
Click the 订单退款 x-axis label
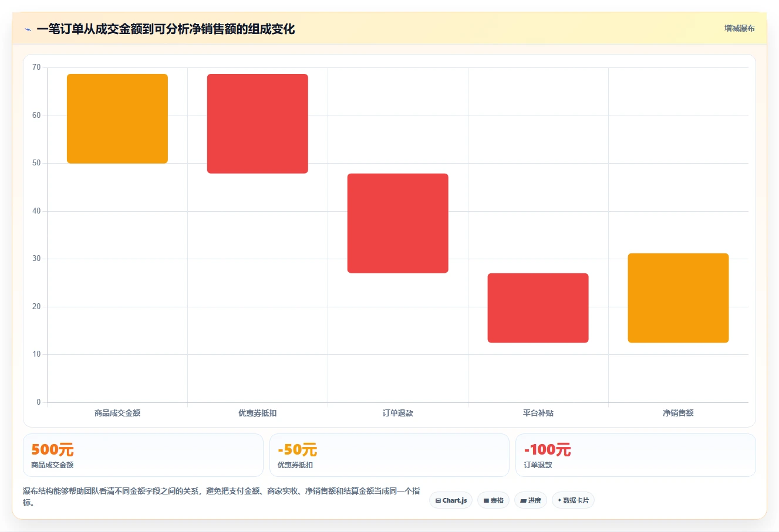[398, 413]
